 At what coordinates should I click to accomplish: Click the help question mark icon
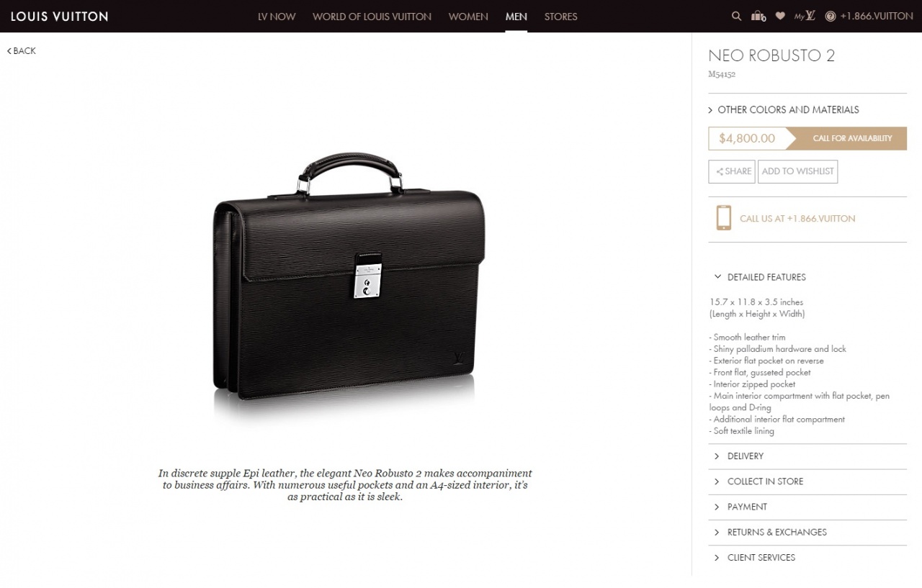pos(831,16)
